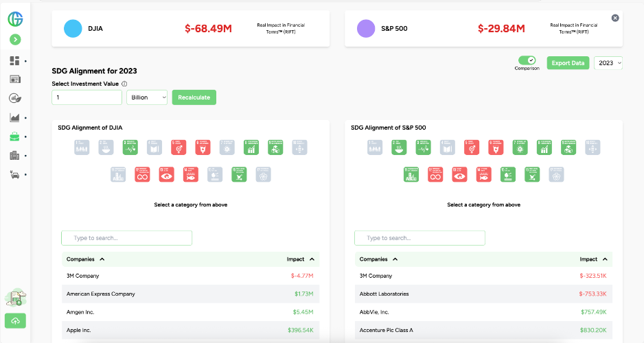The image size is (644, 343).
Task: Select the Accenture Plc Class A row
Action: pyautogui.click(x=483, y=330)
